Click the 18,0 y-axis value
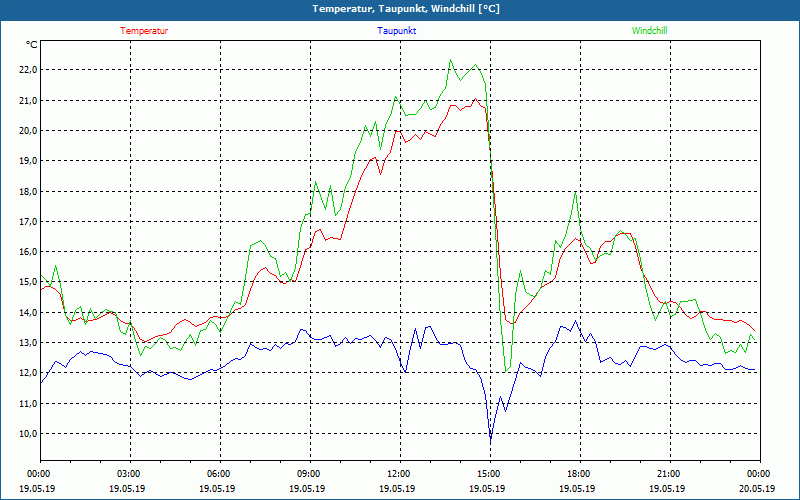 [x=29, y=191]
